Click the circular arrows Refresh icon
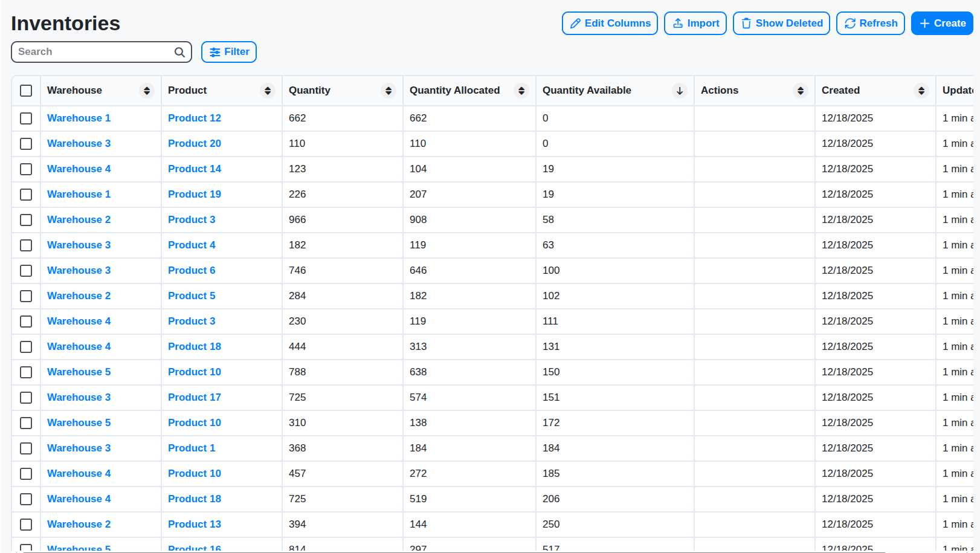Image resolution: width=980 pixels, height=553 pixels. pos(850,23)
